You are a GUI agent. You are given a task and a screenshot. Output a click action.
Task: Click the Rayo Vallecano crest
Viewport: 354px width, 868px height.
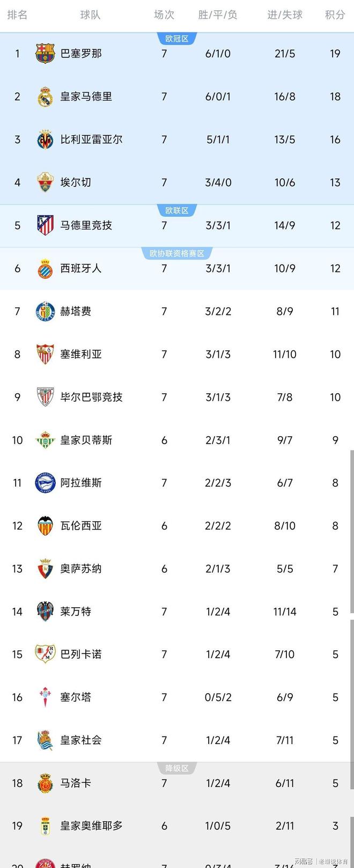click(x=45, y=654)
